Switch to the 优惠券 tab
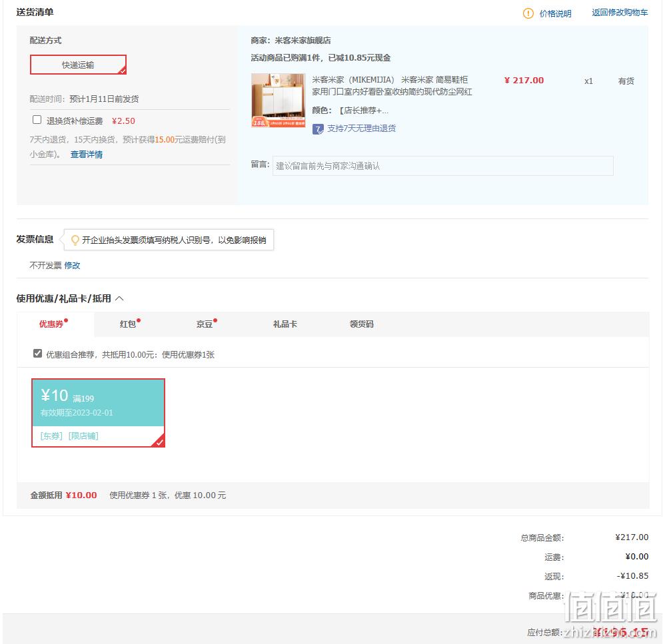Image resolution: width=663 pixels, height=644 pixels. [x=55, y=324]
